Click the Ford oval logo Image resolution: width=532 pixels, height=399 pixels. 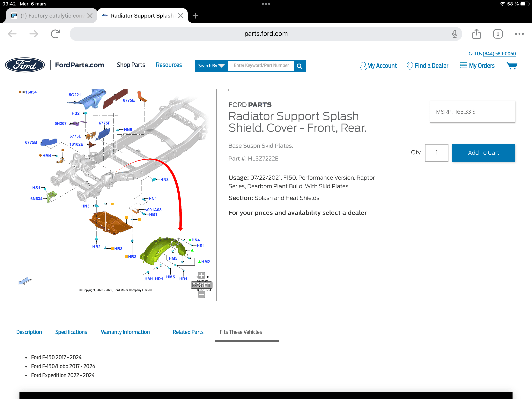(x=25, y=65)
